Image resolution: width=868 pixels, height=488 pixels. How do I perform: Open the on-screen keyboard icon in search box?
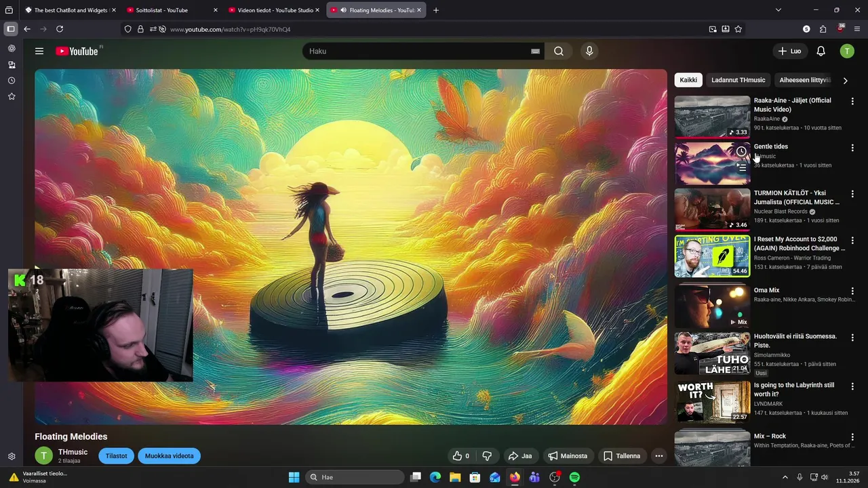535,51
